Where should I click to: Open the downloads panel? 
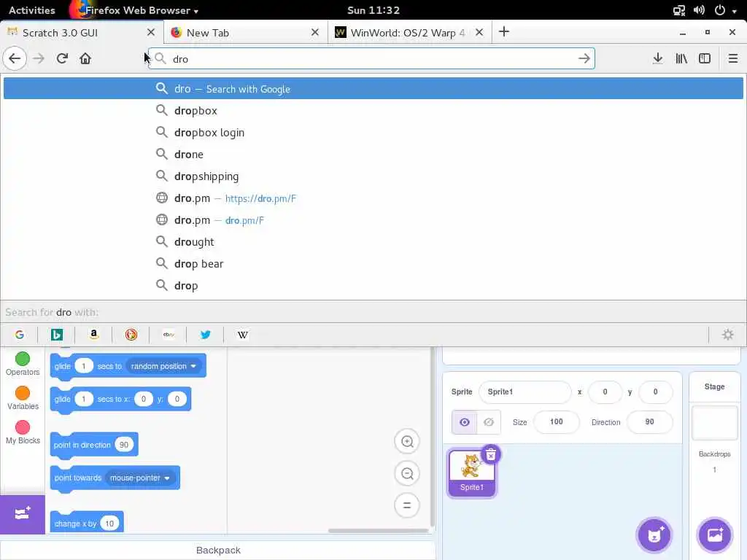click(658, 58)
